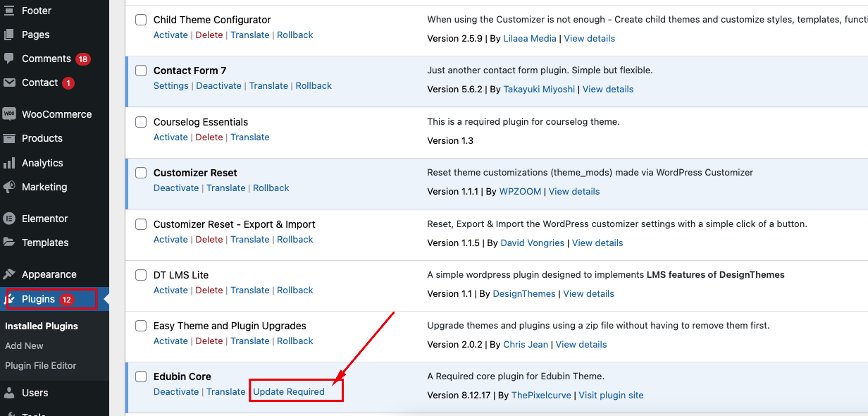This screenshot has width=868, height=416.
Task: Activate Courselog Essentials plugin
Action: [170, 137]
